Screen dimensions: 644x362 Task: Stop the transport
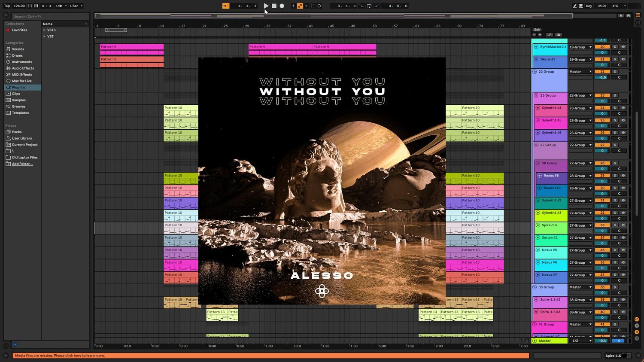tap(274, 6)
